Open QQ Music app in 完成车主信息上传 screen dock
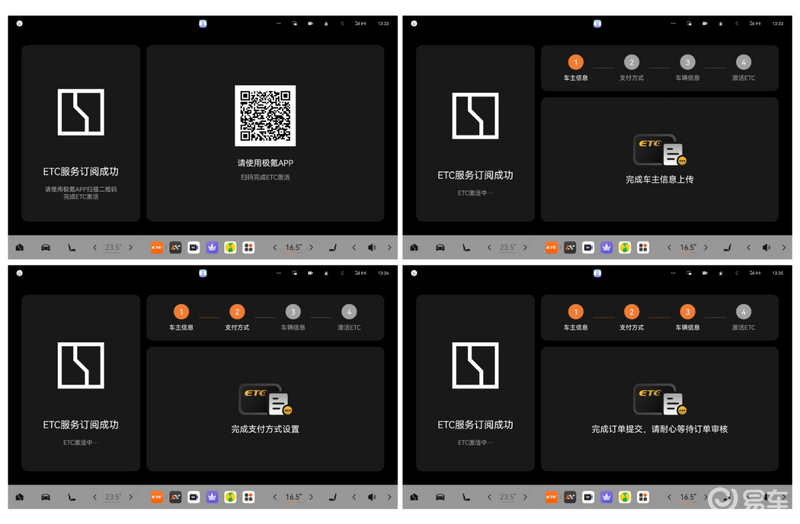This screenshot has height=524, width=800. click(624, 247)
